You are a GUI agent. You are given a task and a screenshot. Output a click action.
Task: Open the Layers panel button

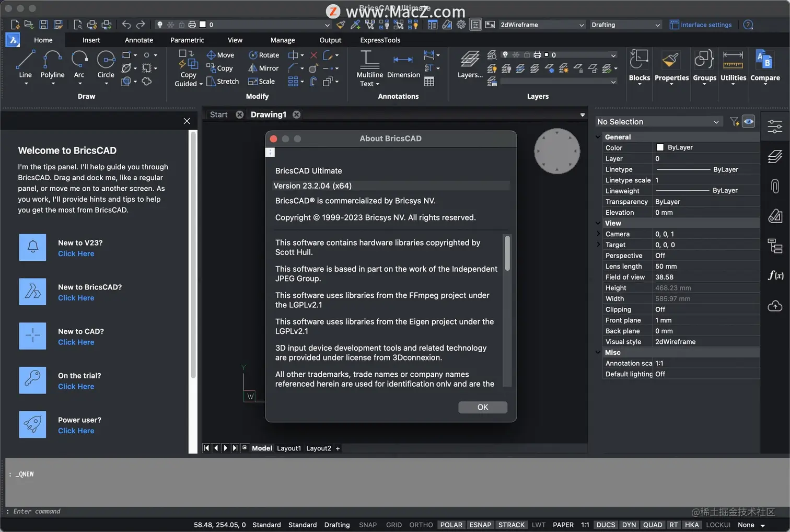tap(470, 64)
